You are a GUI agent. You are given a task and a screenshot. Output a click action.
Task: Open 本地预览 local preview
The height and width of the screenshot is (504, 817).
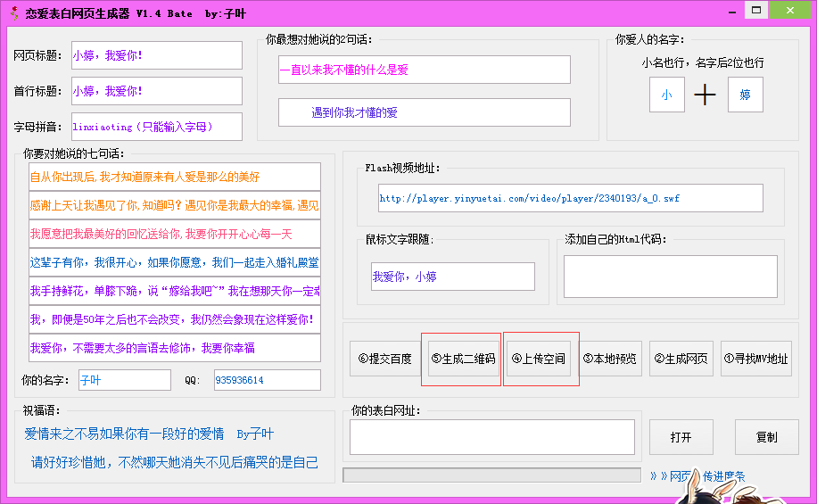pyautogui.click(x=610, y=359)
